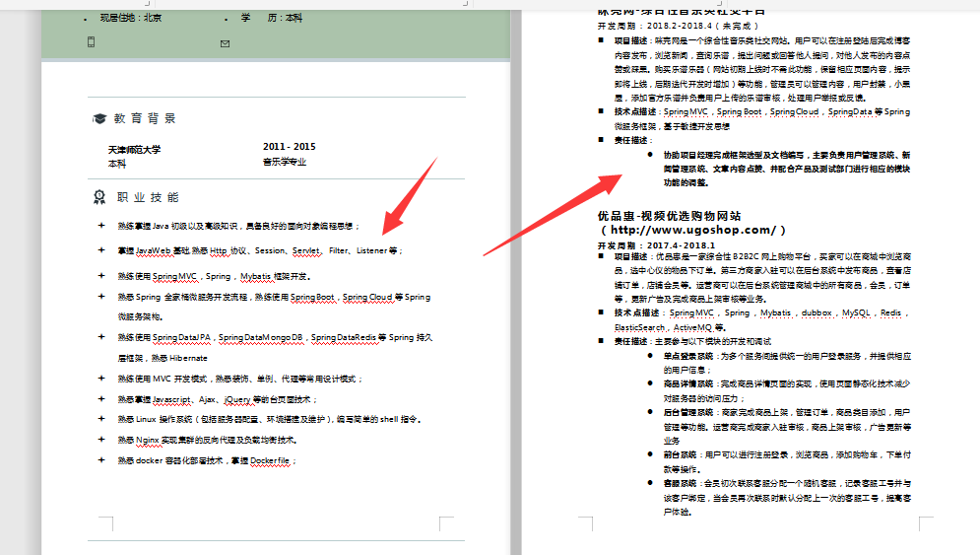Click the line with ElasticSearch, ActiveMQ

pyautogui.click(x=670, y=327)
